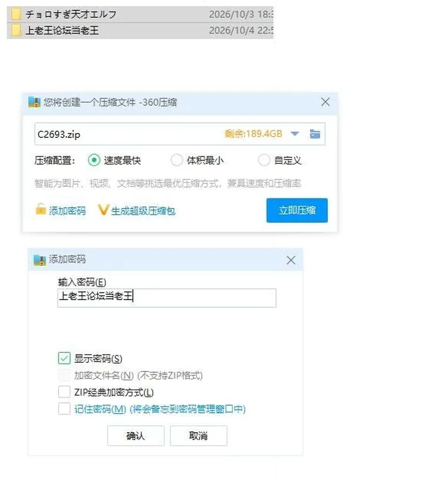This screenshot has width=448, height=479.
Task: Click the 添加密码 dialog title icon
Action: point(39,260)
